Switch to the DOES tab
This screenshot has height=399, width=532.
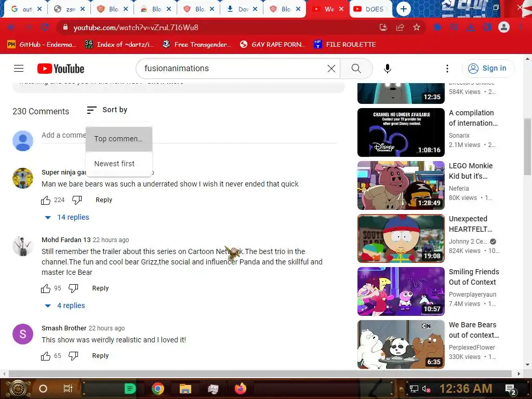[x=370, y=9]
